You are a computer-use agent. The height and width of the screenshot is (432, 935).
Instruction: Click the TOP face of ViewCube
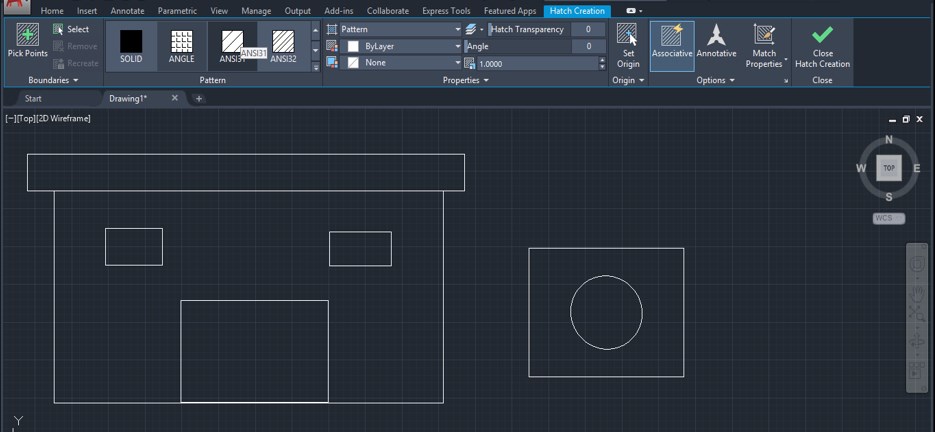[888, 168]
